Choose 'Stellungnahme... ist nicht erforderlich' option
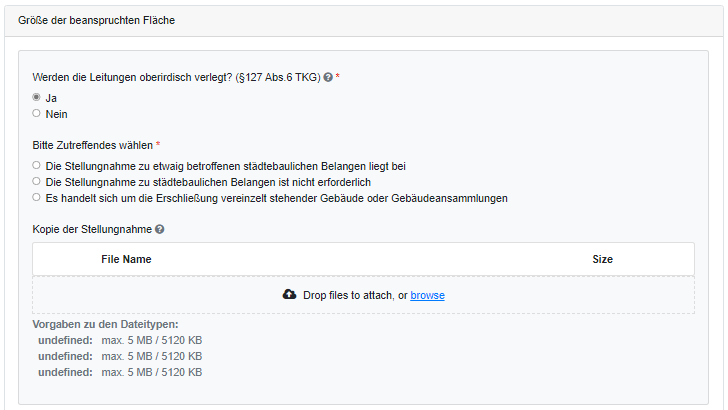This screenshot has width=728, height=410. click(x=37, y=181)
